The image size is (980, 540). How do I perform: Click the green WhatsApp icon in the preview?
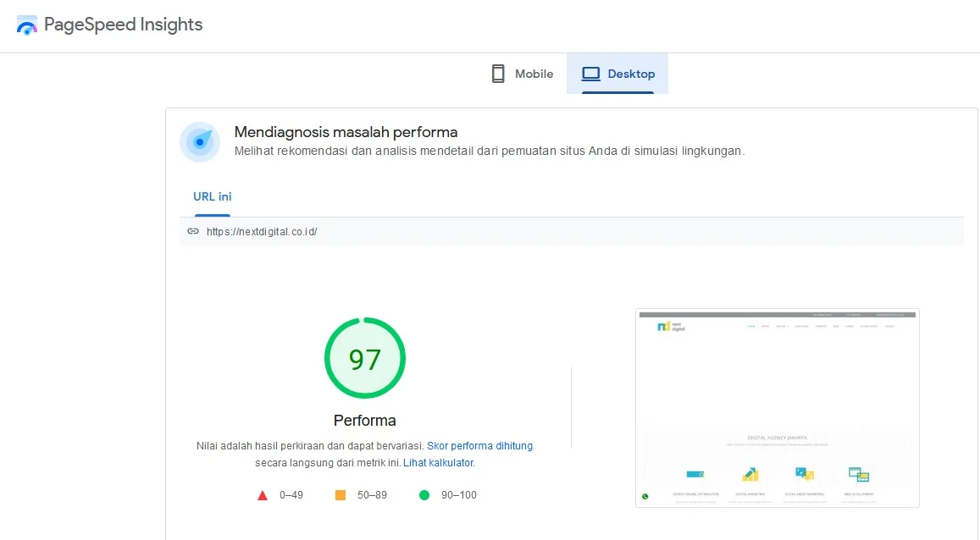click(x=645, y=497)
